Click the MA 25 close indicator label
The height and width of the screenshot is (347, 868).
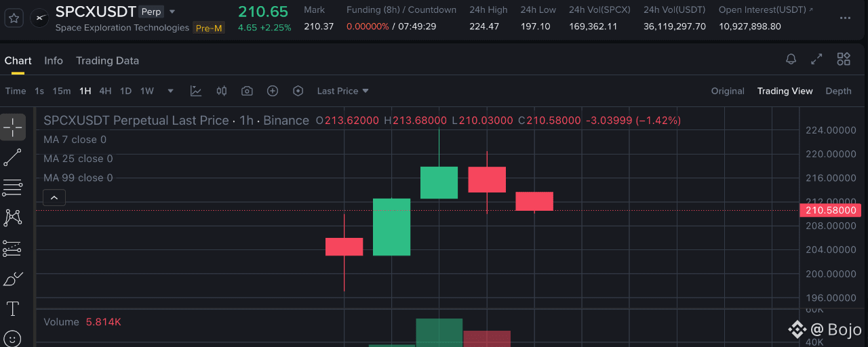point(78,159)
